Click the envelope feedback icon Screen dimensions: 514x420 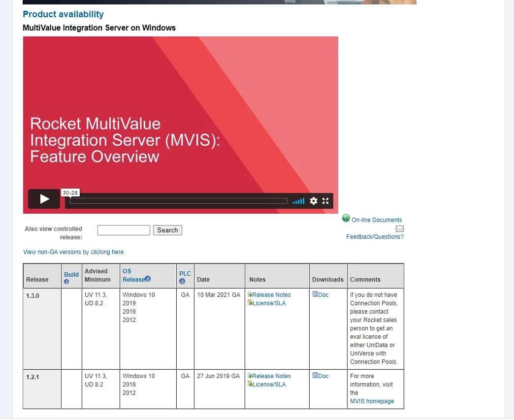pos(400,229)
